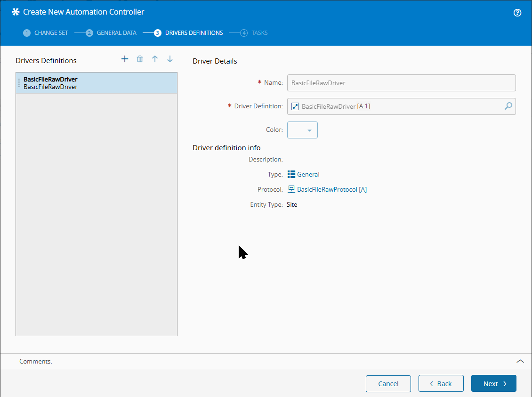This screenshot has width=532, height=397.
Task: Proceed with the Next button
Action: pos(493,383)
